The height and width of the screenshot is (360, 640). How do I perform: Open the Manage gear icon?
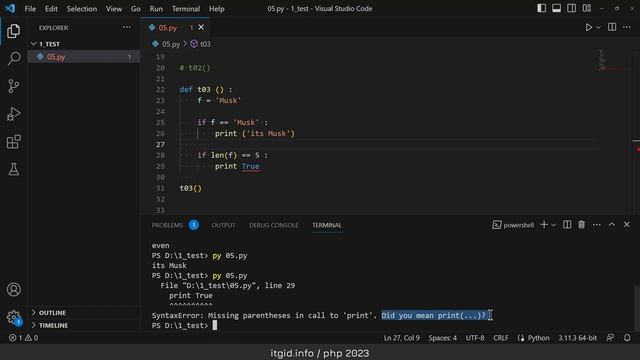(13, 317)
